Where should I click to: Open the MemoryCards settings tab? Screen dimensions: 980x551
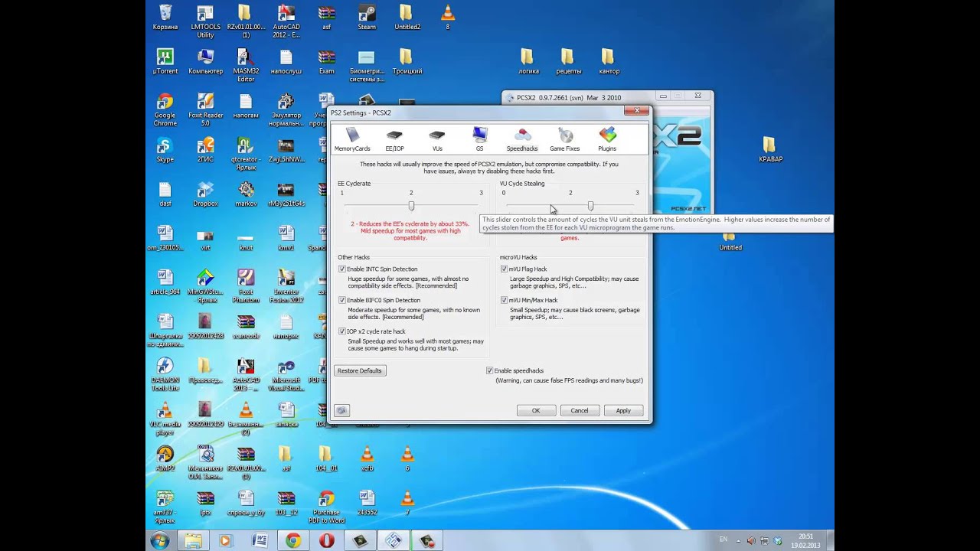352,139
